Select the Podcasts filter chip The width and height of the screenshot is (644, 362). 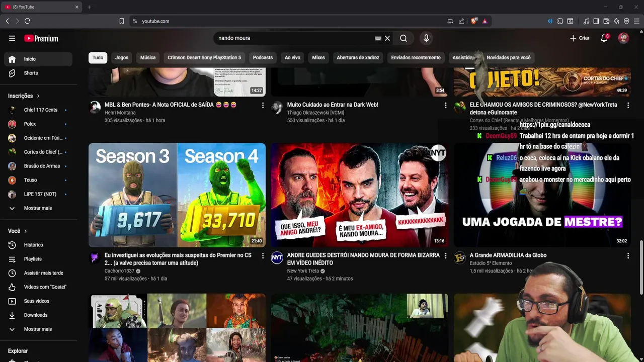coord(263,57)
